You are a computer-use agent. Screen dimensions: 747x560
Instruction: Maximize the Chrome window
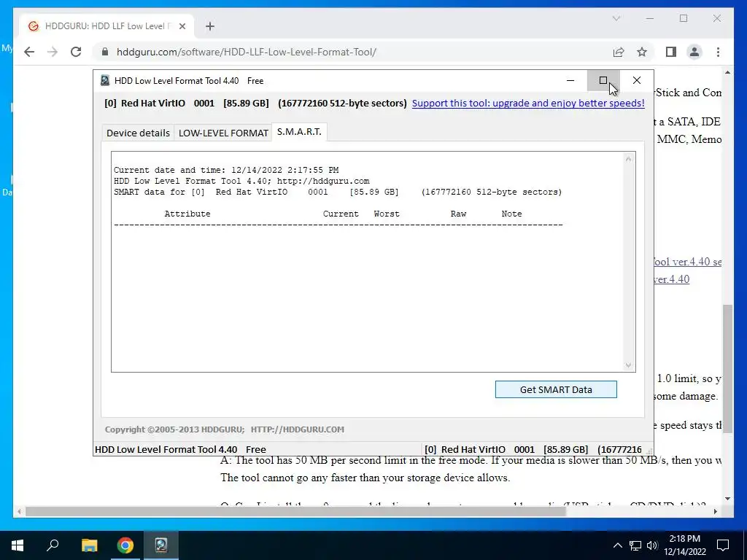coord(684,18)
